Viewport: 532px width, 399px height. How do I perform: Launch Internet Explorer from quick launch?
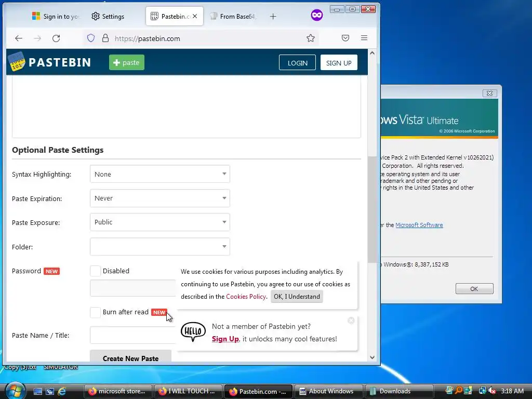(62, 391)
